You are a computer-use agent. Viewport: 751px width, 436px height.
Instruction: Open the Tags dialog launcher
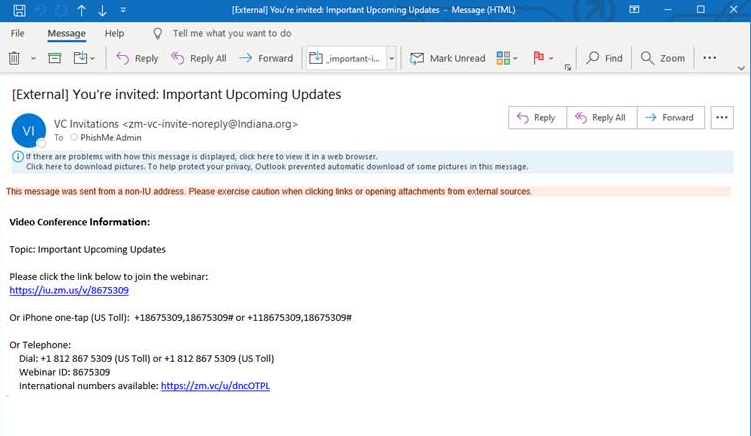pyautogui.click(x=568, y=68)
